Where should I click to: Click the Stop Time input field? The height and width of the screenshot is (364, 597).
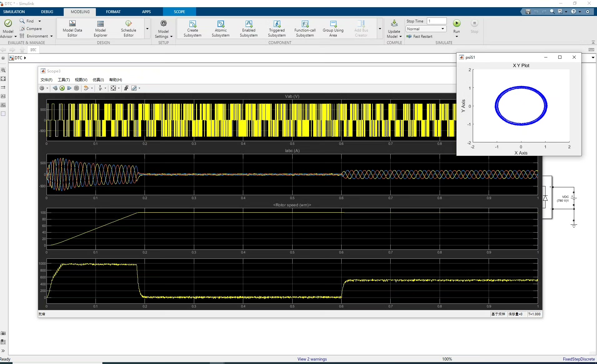pyautogui.click(x=437, y=21)
